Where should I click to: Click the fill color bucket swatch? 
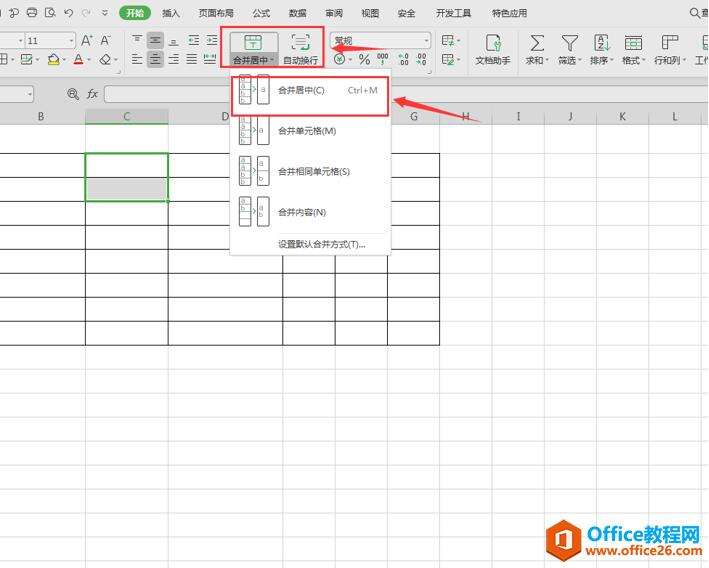[53, 59]
